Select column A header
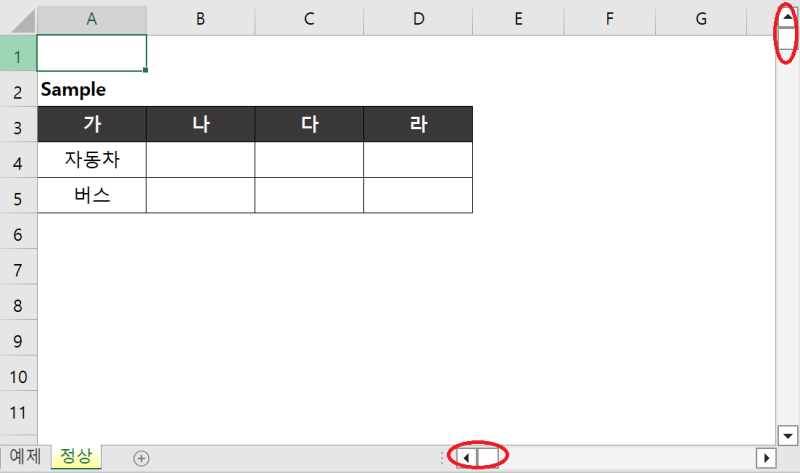This screenshot has width=800, height=473. [x=92, y=19]
